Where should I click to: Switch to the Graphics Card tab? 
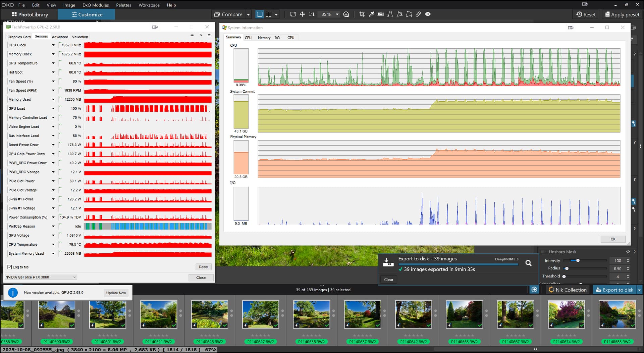[x=19, y=37]
